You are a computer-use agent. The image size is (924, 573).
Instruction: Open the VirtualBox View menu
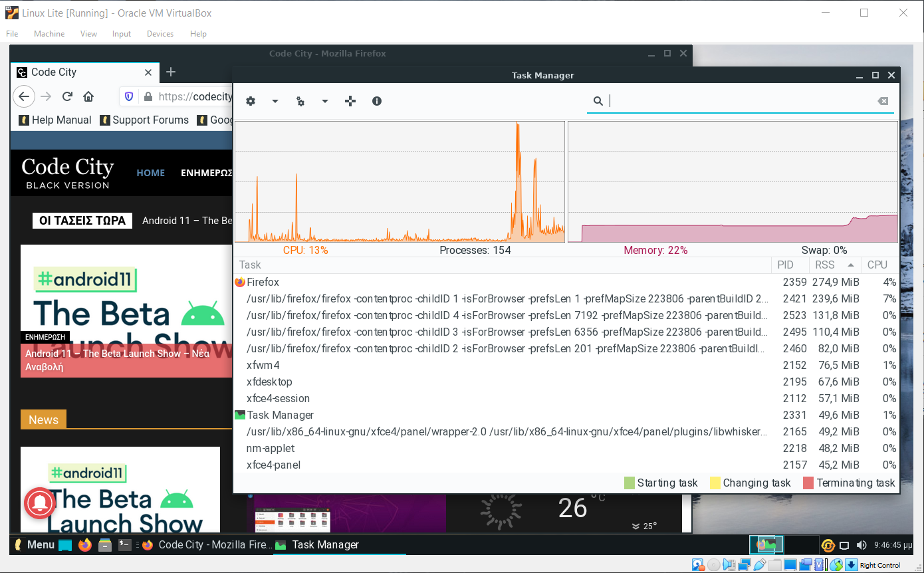(88, 34)
